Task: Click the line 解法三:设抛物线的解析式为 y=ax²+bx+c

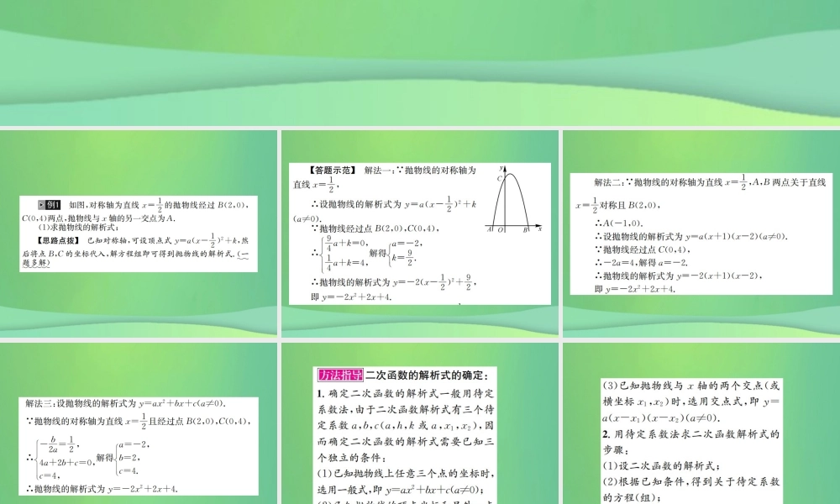Action: [125, 403]
